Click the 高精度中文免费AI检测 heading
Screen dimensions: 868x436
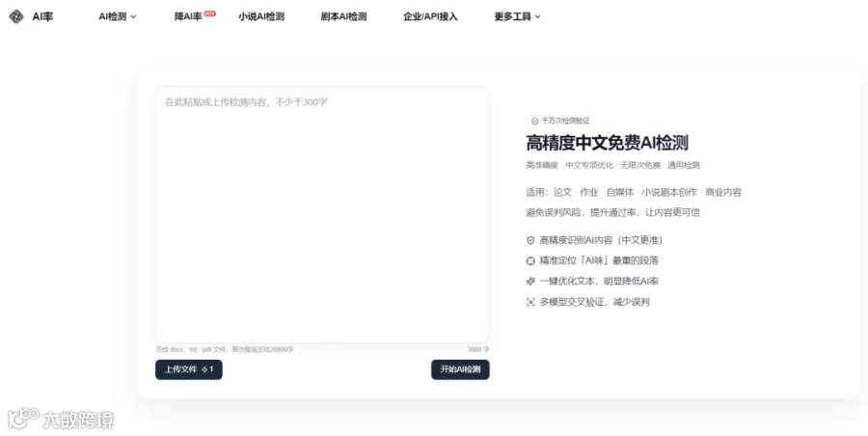[608, 143]
